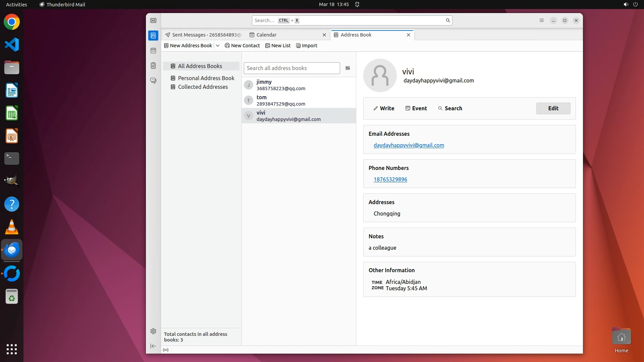Click the Import button
The width and height of the screenshot is (644, 362).
tap(307, 46)
